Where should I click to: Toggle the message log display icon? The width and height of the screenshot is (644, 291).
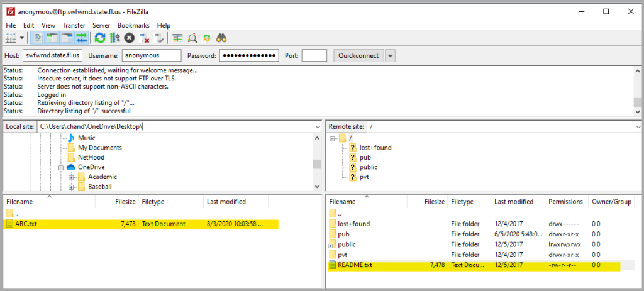[37, 38]
